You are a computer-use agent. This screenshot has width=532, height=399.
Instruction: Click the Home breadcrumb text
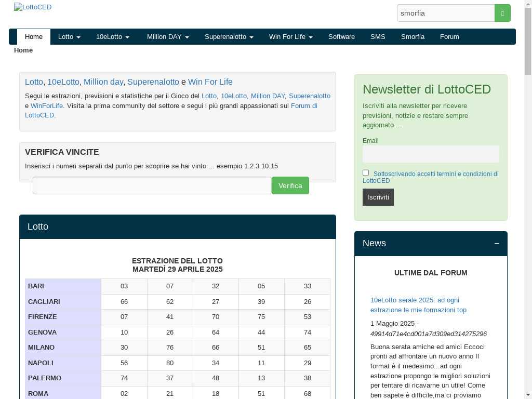click(23, 50)
